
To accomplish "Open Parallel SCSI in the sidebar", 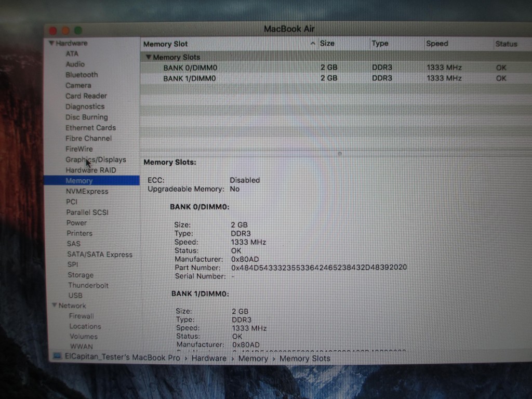I will tap(87, 212).
